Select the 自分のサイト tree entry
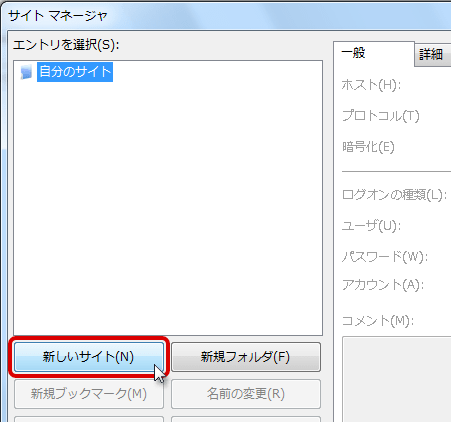The image size is (451, 422). point(75,72)
